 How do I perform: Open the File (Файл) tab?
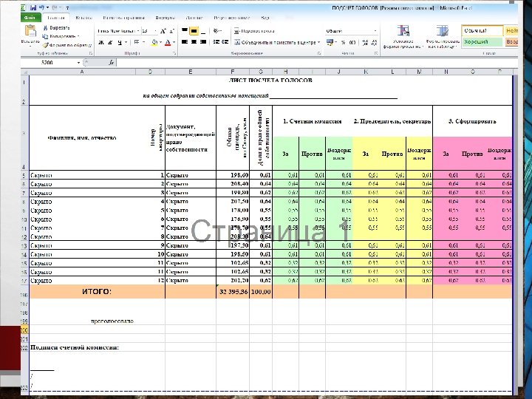pos(30,17)
